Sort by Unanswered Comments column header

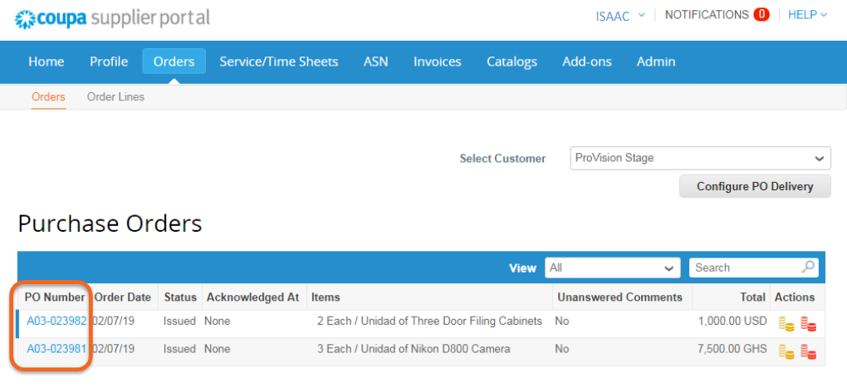[x=620, y=297]
